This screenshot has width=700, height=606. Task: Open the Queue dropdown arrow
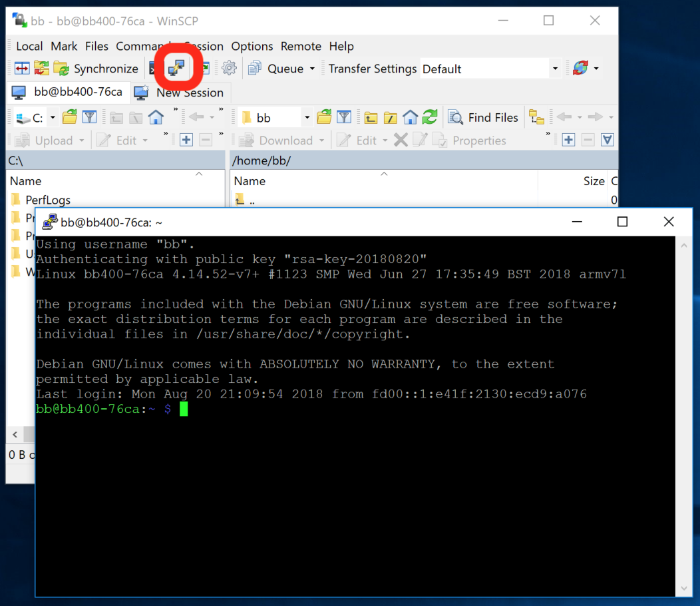pyautogui.click(x=310, y=69)
